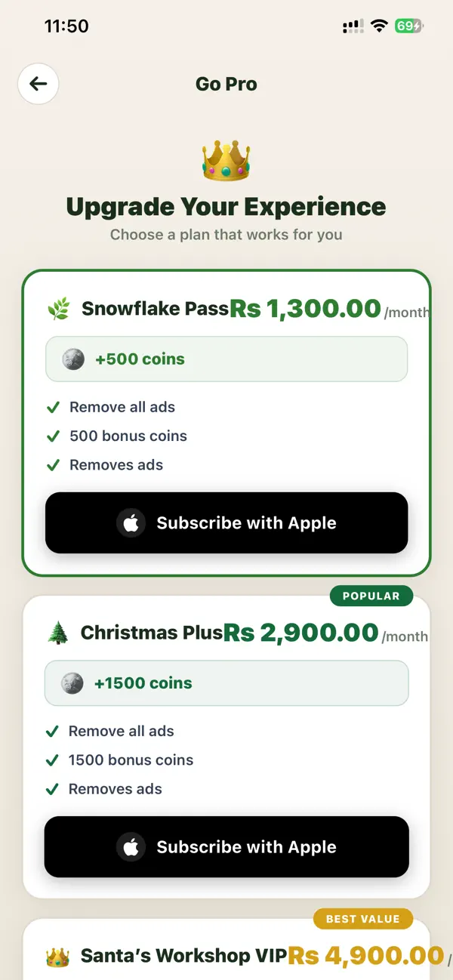453x980 pixels.
Task: Tap the coin icon beside +500 coins
Action: 73,359
